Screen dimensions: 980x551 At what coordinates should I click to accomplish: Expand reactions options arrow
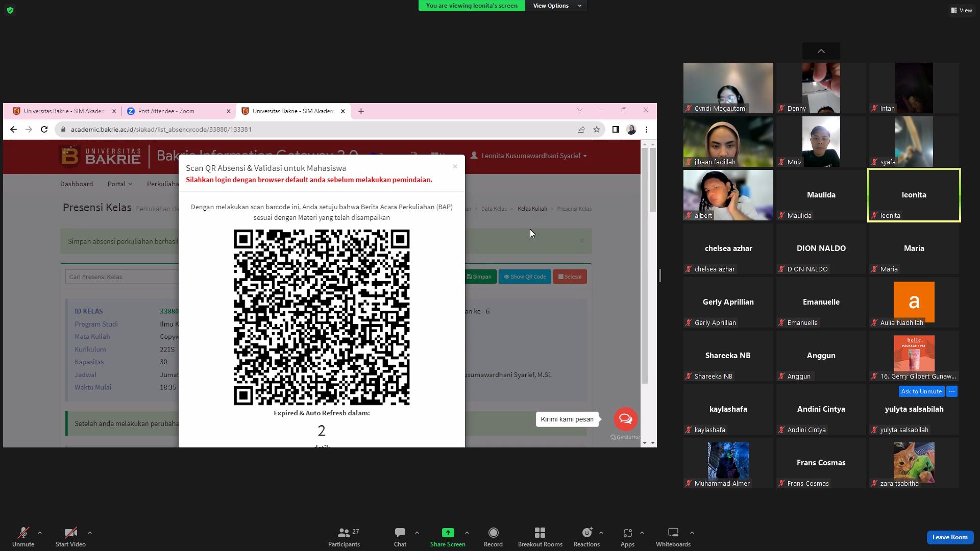(601, 533)
